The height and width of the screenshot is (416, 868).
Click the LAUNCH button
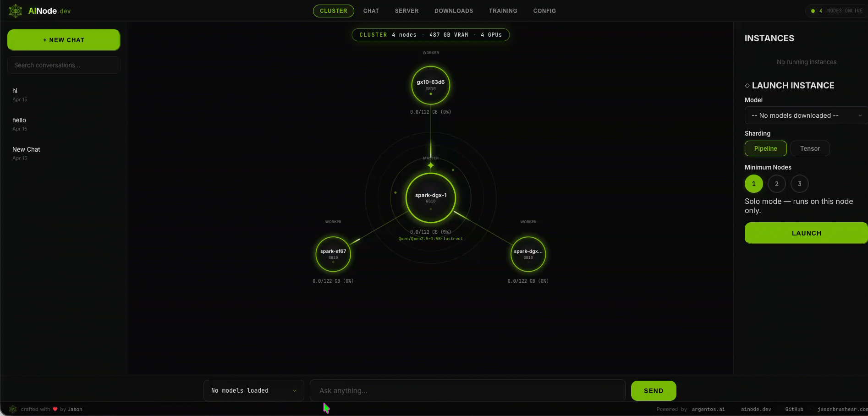pyautogui.click(x=806, y=233)
